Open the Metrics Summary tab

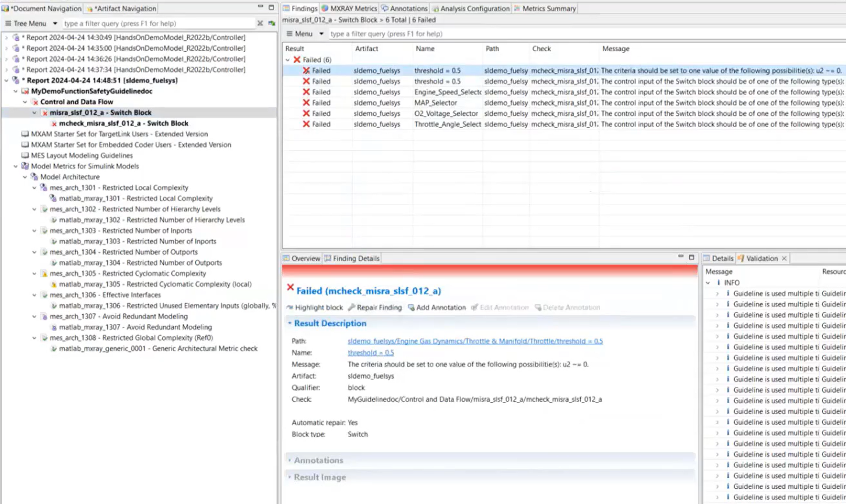coord(545,8)
